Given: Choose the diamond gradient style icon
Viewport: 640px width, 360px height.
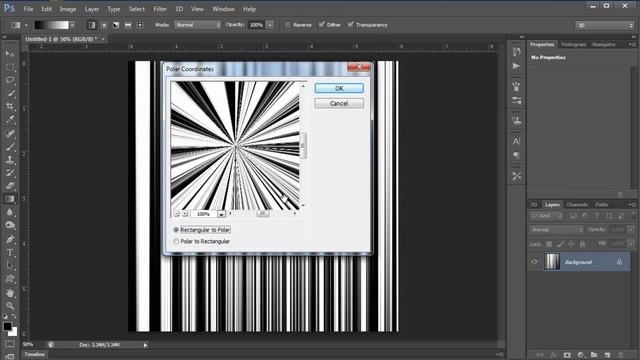Looking at the screenshot, I should (x=140, y=25).
